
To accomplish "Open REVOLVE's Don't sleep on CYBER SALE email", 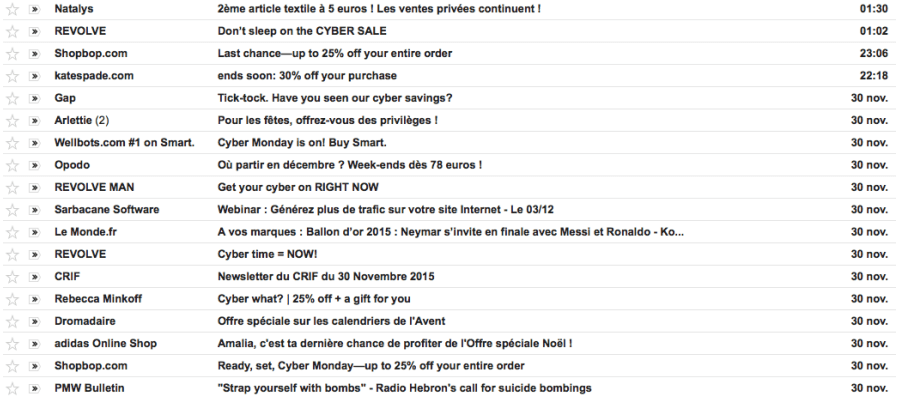I will coord(450,31).
